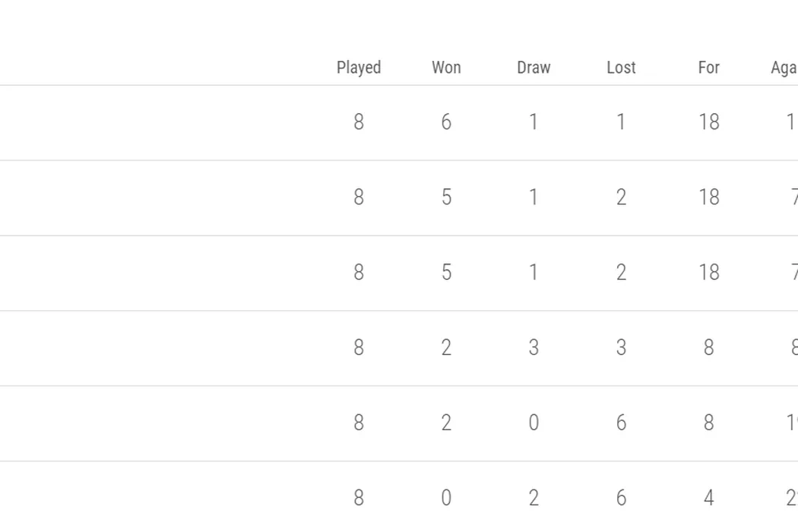Click Won value 0 in the last row

point(446,499)
